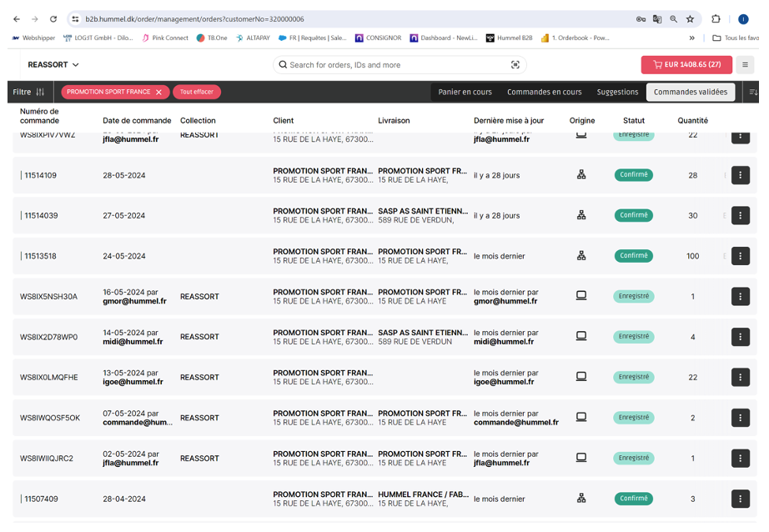Open the browser zoom magnifier icon
The image size is (769, 532).
673,19
